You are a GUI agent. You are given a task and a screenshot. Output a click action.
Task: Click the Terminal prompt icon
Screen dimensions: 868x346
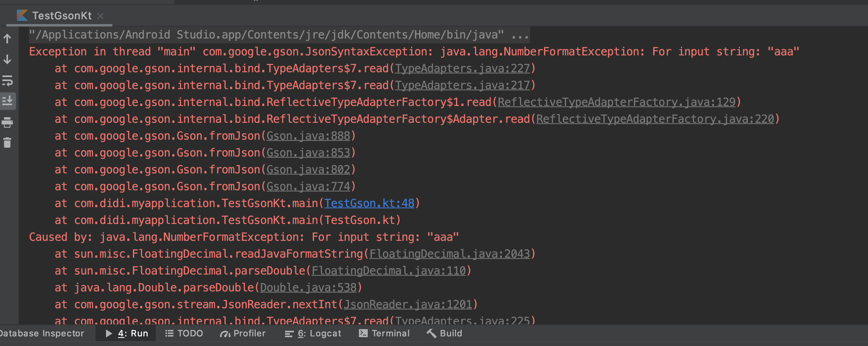point(363,333)
